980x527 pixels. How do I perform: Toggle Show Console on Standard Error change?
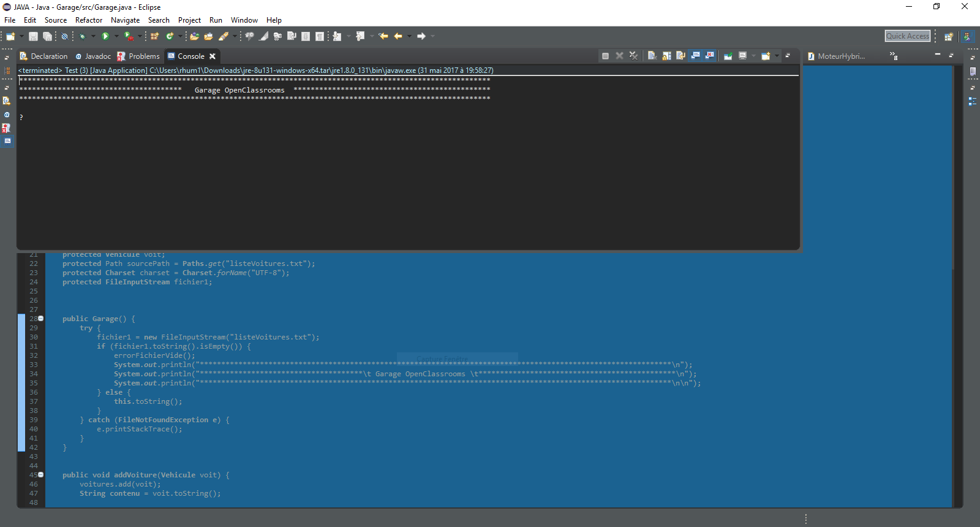pyautogui.click(x=710, y=56)
